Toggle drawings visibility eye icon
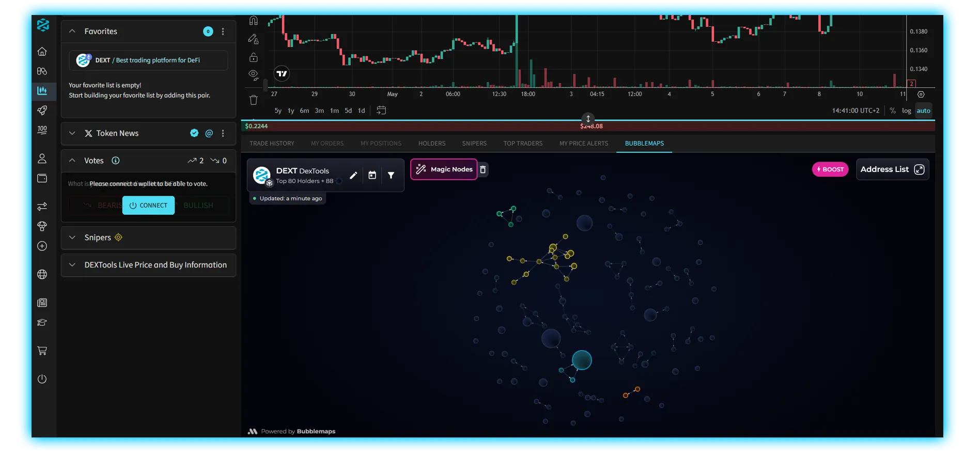The height and width of the screenshot is (454, 980). [x=253, y=75]
